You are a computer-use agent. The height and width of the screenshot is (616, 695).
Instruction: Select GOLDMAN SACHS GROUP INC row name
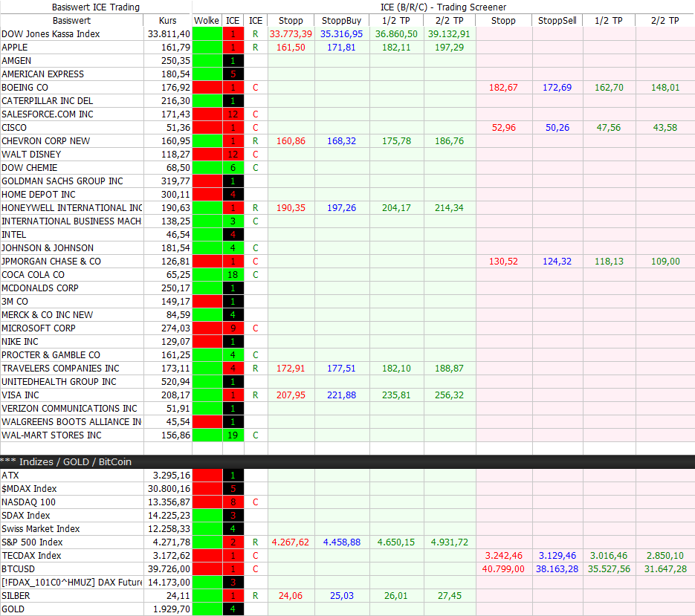[62, 181]
